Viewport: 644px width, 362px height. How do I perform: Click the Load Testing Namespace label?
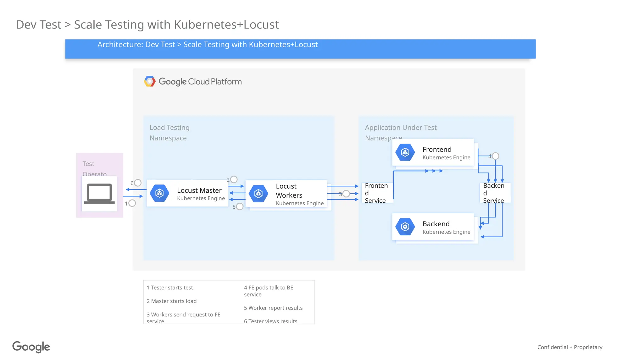pos(169,133)
